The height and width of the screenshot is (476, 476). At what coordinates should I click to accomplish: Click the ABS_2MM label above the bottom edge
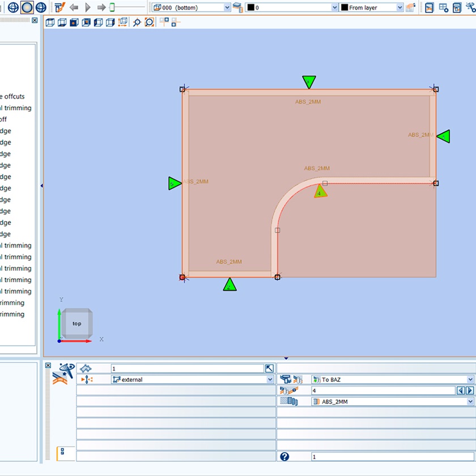click(229, 262)
